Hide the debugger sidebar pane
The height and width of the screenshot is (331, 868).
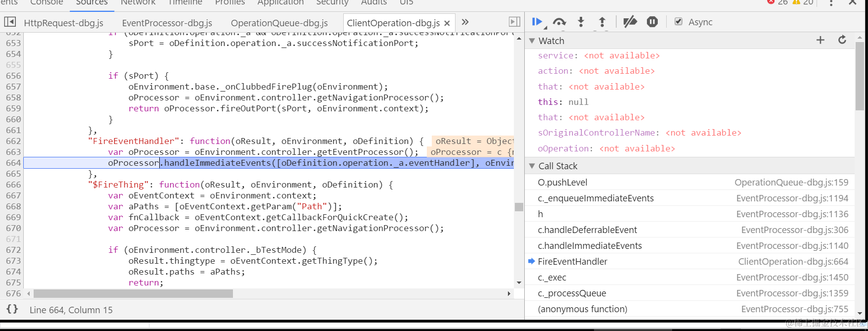(514, 22)
